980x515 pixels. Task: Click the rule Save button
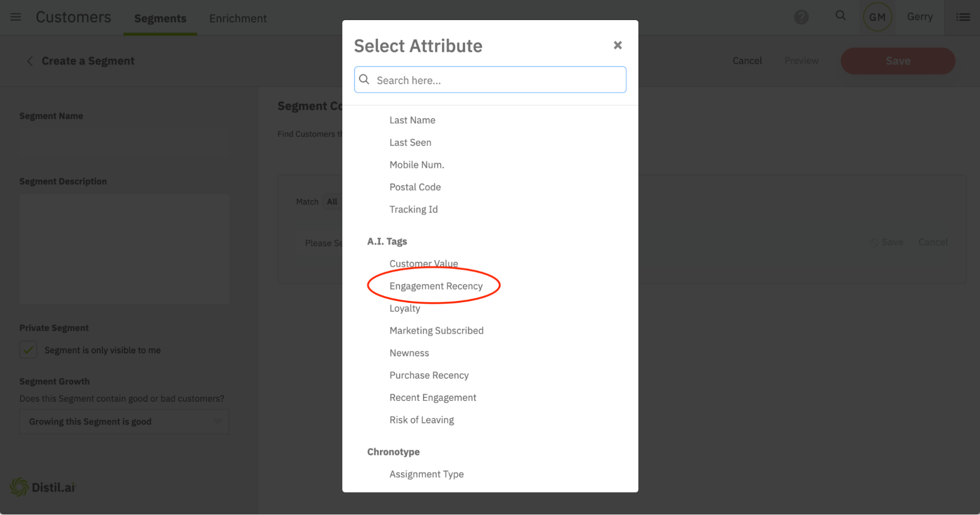886,242
